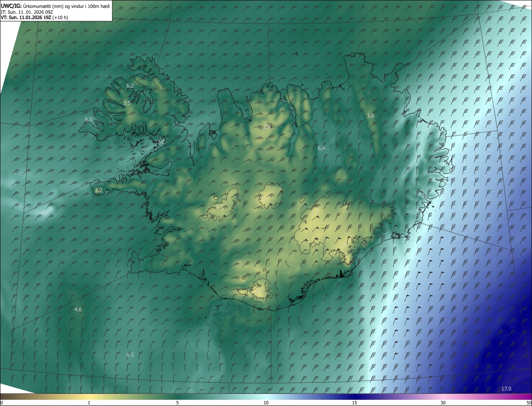Click the 3.6 value in northeast Iceland

370,116
